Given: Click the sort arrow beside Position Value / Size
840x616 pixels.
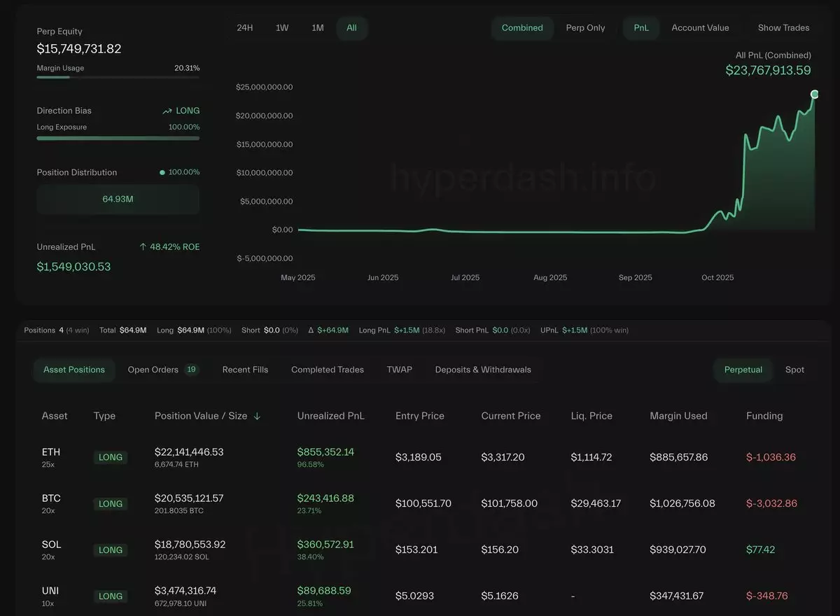Looking at the screenshot, I should (257, 416).
